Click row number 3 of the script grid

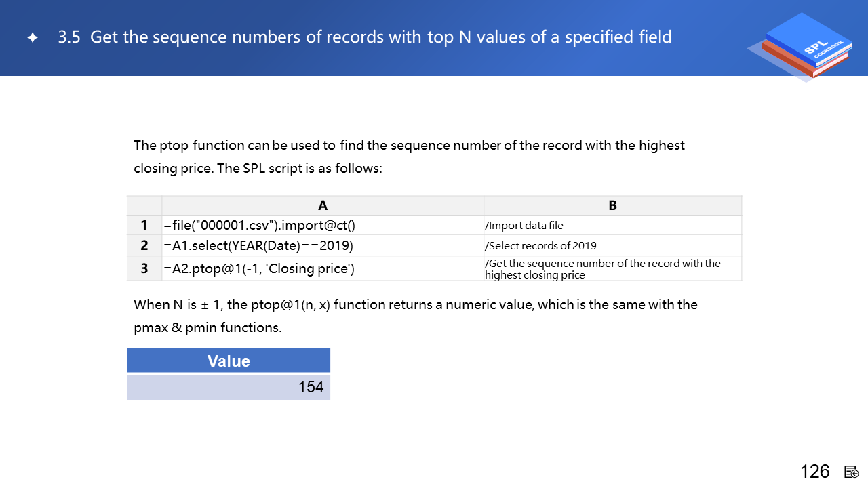(144, 268)
